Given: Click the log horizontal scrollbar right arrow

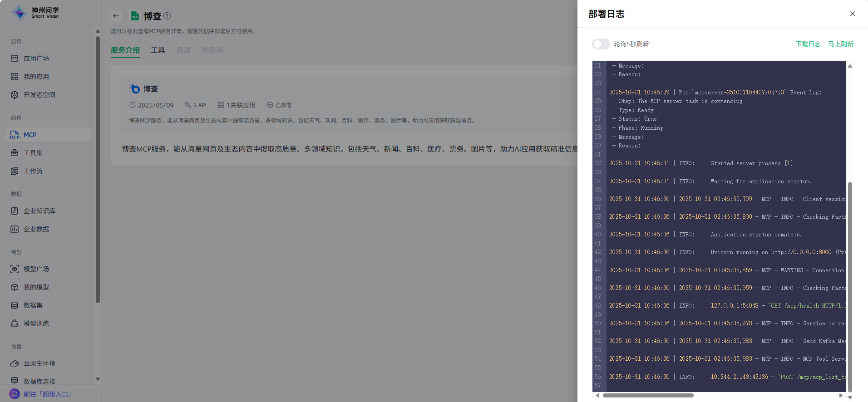Looking at the screenshot, I should coord(841,395).
